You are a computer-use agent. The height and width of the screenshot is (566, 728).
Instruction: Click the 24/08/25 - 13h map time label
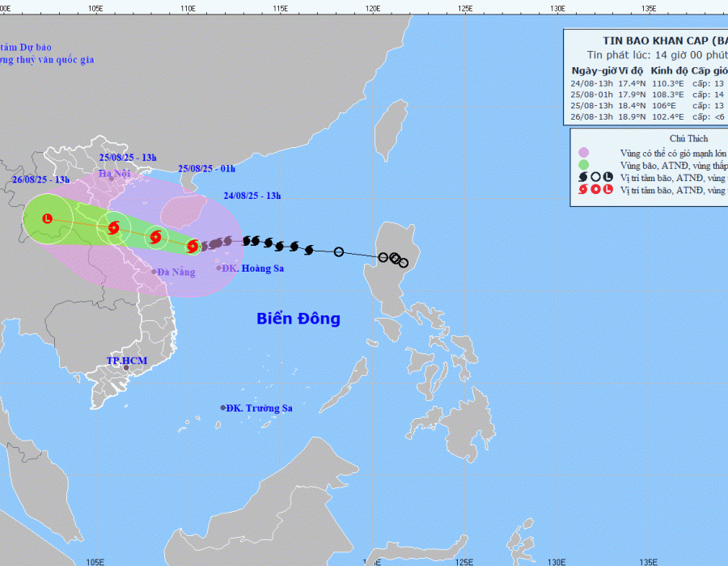pyautogui.click(x=252, y=195)
